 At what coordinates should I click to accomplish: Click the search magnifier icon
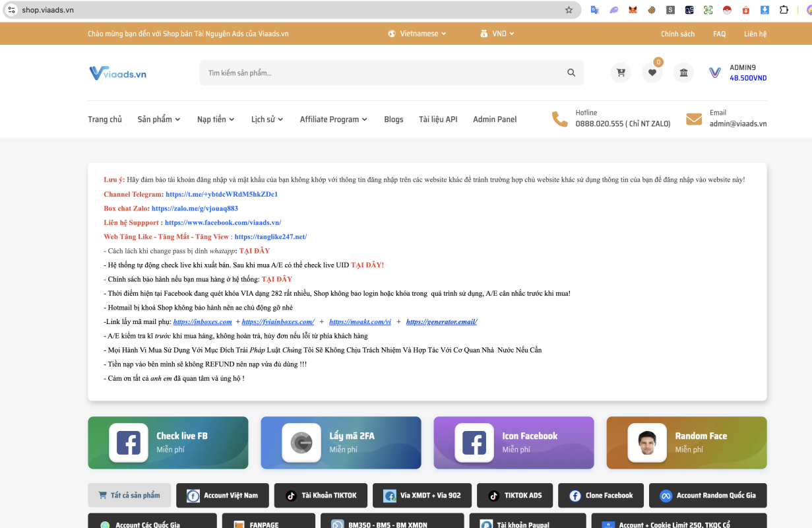click(571, 73)
